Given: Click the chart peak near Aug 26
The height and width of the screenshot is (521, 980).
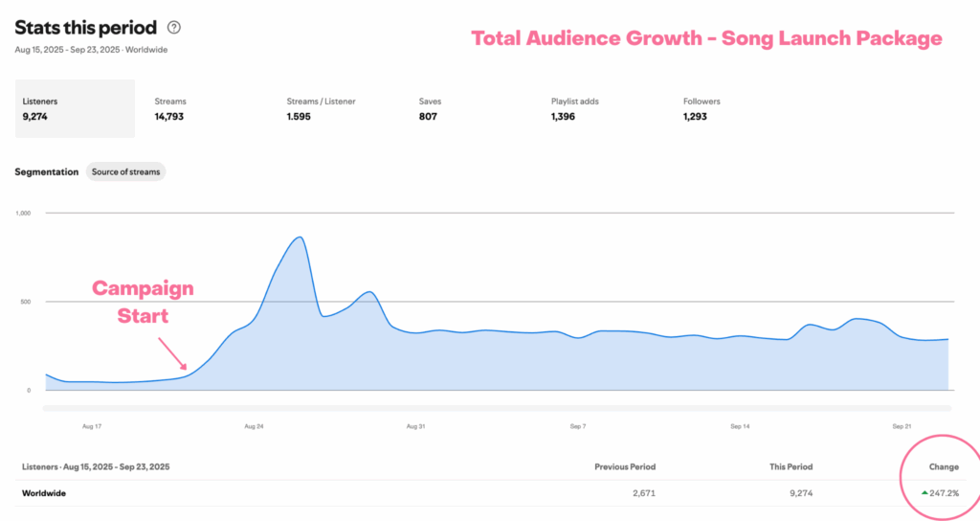Looking at the screenshot, I should pyautogui.click(x=300, y=238).
